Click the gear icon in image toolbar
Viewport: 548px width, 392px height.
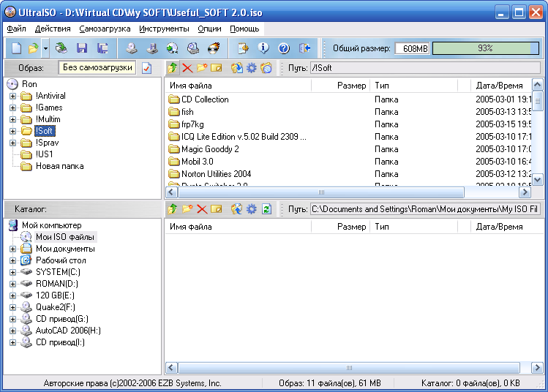click(x=251, y=68)
